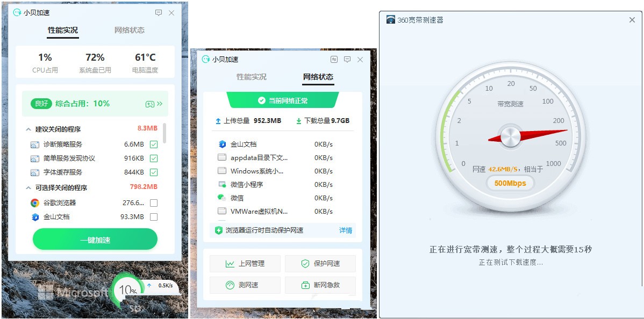Click the program list scrollbar in the performance window
Image resolution: width=644 pixels, height=319 pixels.
coord(164,133)
